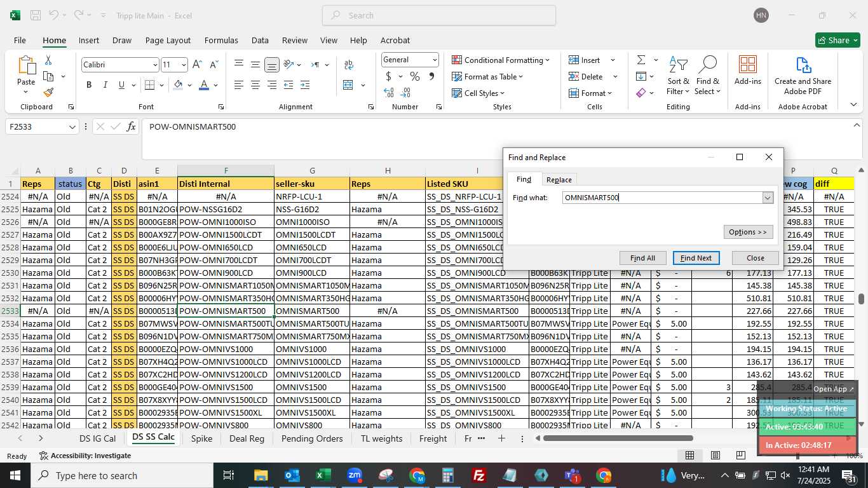Click the Options >> button
The height and width of the screenshot is (488, 868).
click(x=748, y=232)
